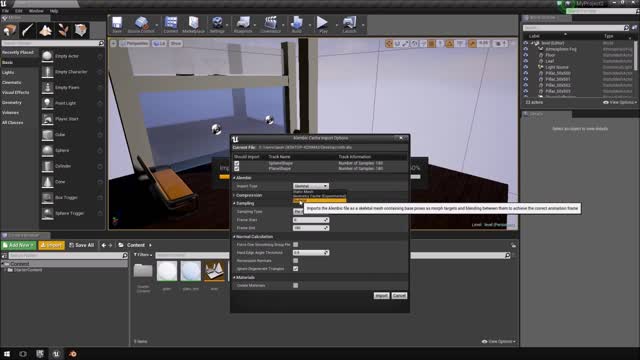
Task: Click Cancel button in Alembic dialog
Action: coord(399,296)
